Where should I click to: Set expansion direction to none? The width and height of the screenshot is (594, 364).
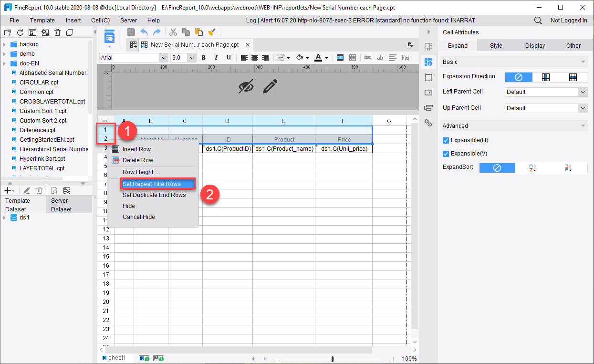tap(519, 77)
